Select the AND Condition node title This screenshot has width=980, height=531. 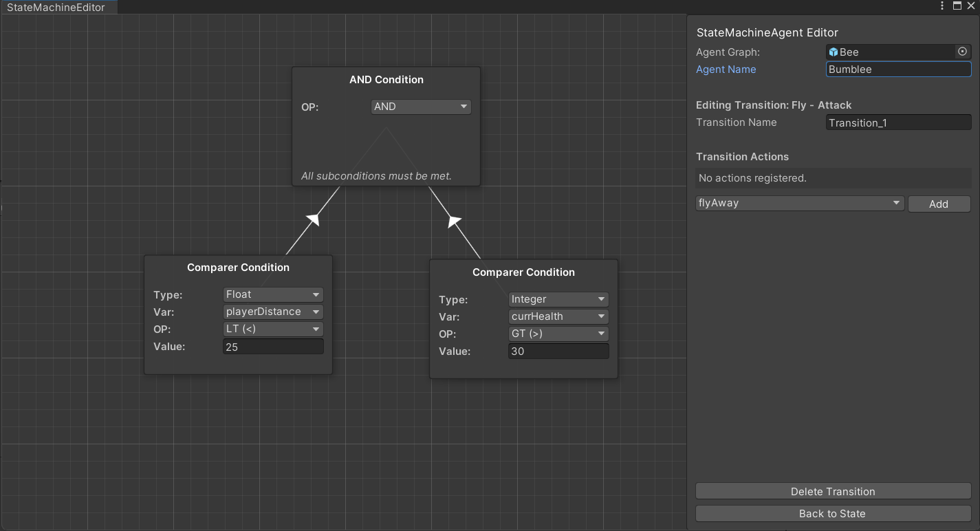pyautogui.click(x=386, y=80)
